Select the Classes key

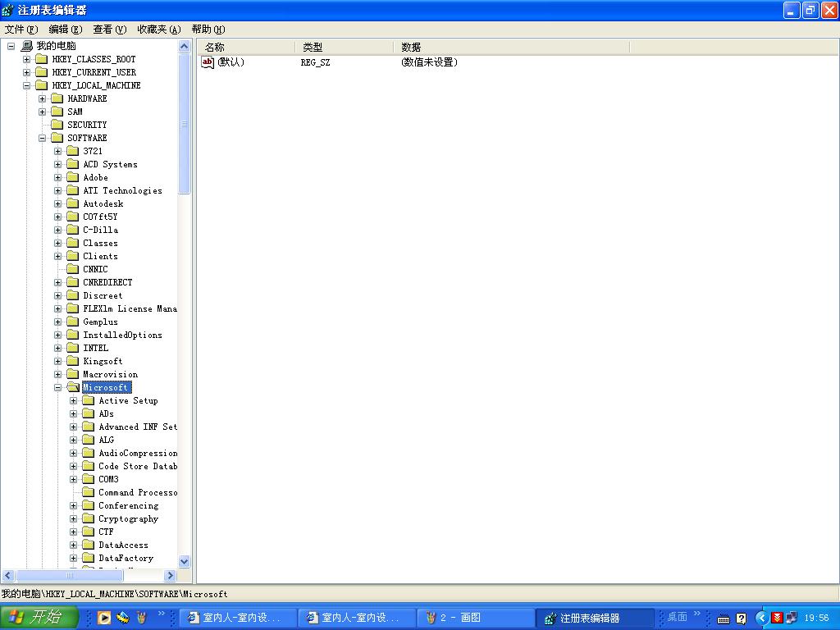[x=100, y=243]
